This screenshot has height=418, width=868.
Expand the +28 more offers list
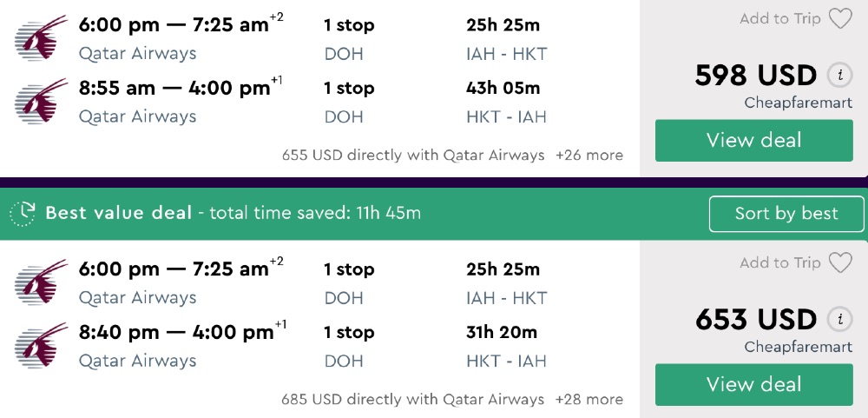tap(589, 400)
